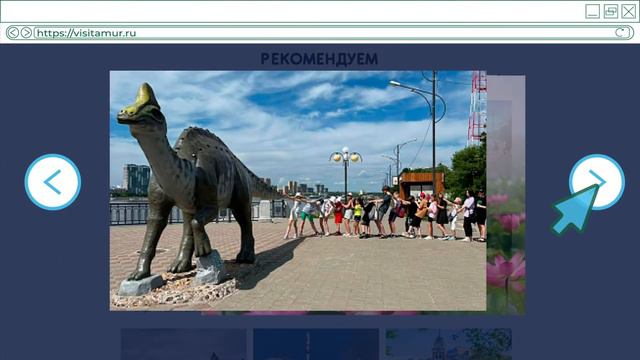Image resolution: width=640 pixels, height=360 pixels.
Task: Open the left dimmed thumbnail below carousel
Action: pyautogui.click(x=184, y=344)
